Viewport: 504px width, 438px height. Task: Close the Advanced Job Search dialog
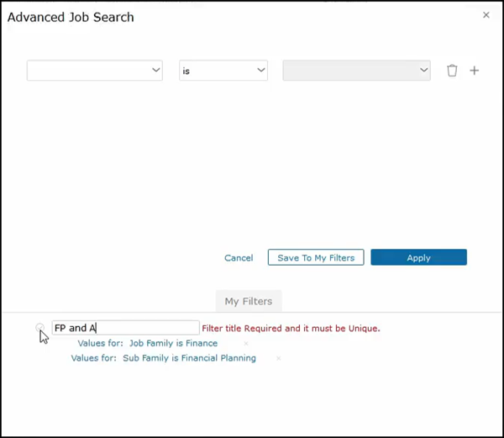coord(486,15)
